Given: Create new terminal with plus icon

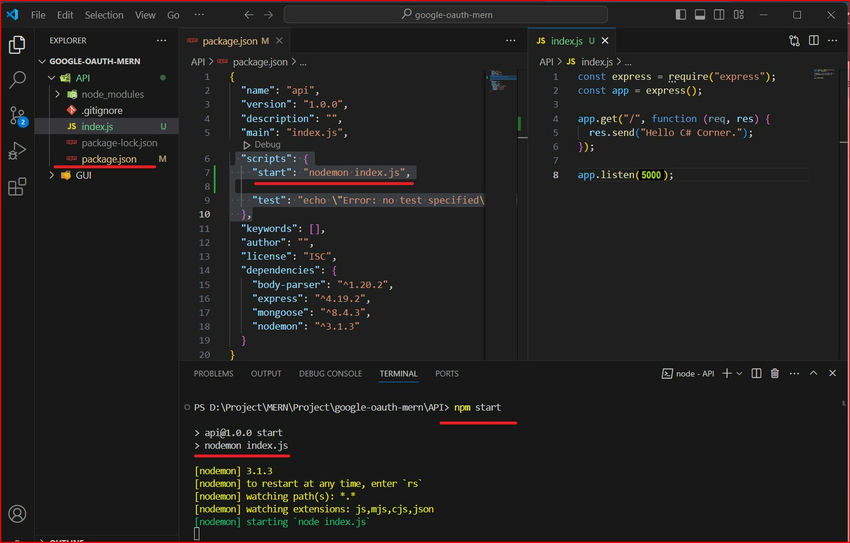Looking at the screenshot, I should click(x=727, y=373).
